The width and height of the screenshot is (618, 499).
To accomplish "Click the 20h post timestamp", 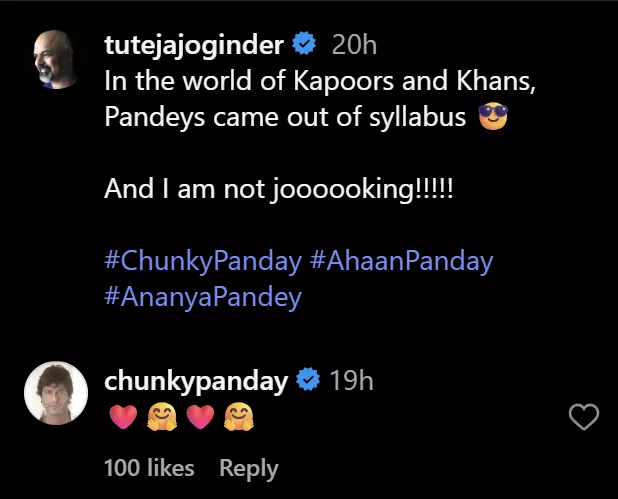I will pyautogui.click(x=353, y=44).
